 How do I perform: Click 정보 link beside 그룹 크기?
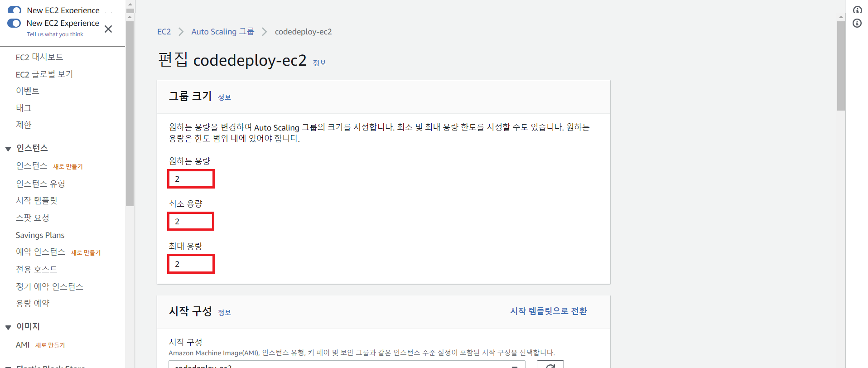224,97
